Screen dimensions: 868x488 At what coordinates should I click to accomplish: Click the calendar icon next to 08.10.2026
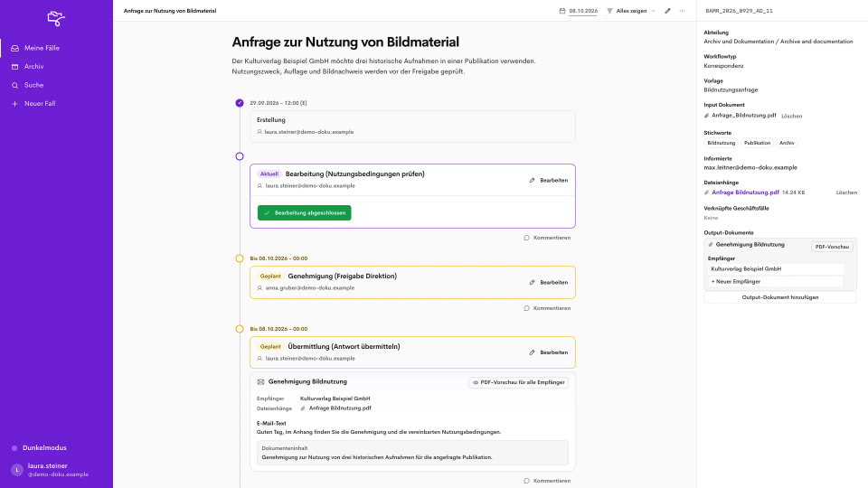click(562, 11)
